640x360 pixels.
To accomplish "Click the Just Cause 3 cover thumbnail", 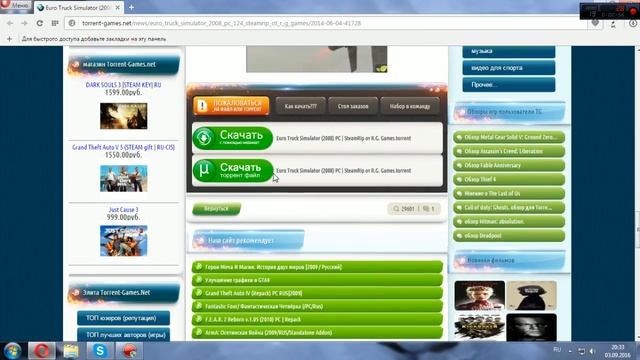I will pos(124,241).
